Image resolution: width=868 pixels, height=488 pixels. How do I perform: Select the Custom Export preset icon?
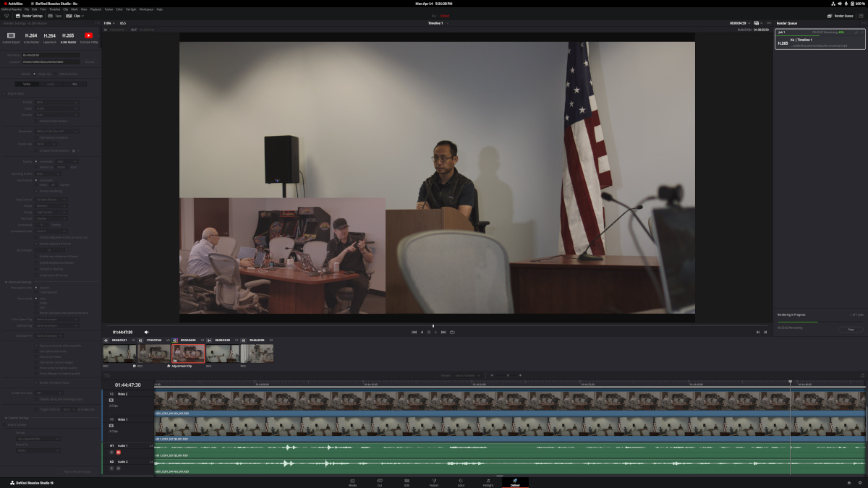(x=12, y=35)
